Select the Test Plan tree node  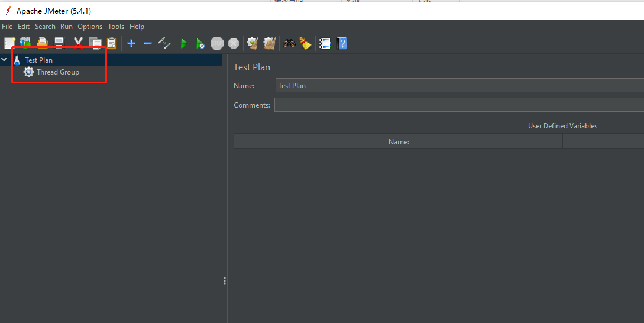[38, 60]
